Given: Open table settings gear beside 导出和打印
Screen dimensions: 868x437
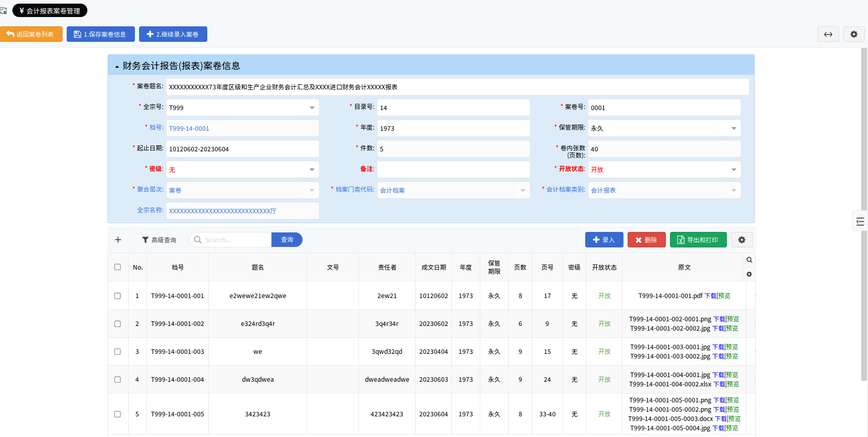Looking at the screenshot, I should (741, 240).
